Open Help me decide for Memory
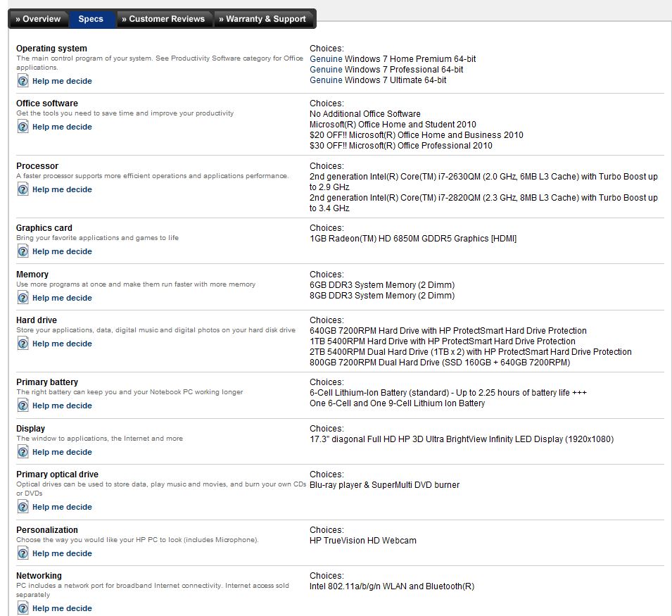This screenshot has height=616, width=672. pyautogui.click(x=62, y=298)
